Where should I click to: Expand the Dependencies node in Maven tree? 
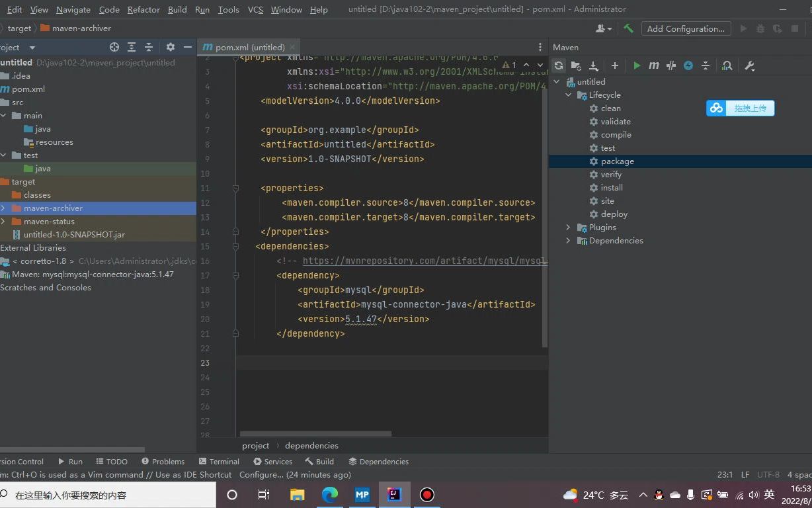click(x=568, y=240)
